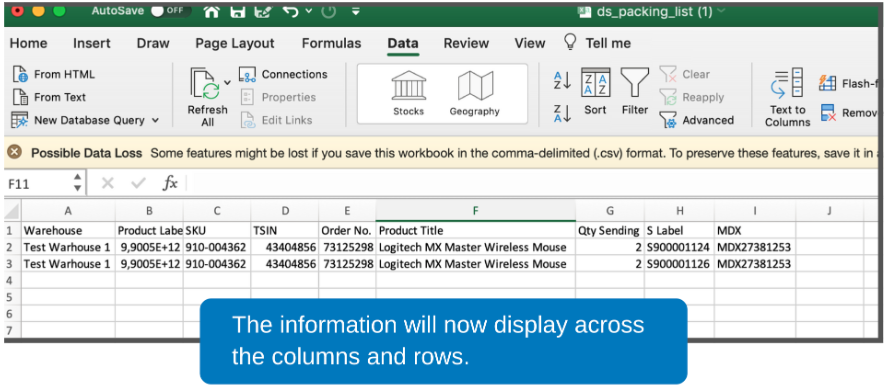Click cell containing S900001124
Image resolution: width=887 pixels, height=390 pixels.
pyautogui.click(x=679, y=247)
